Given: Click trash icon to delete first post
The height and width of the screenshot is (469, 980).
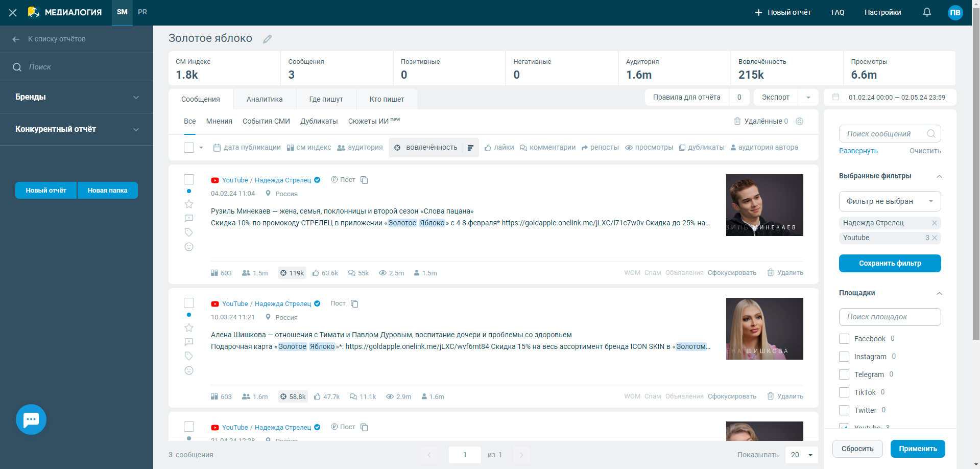Looking at the screenshot, I should [x=771, y=272].
